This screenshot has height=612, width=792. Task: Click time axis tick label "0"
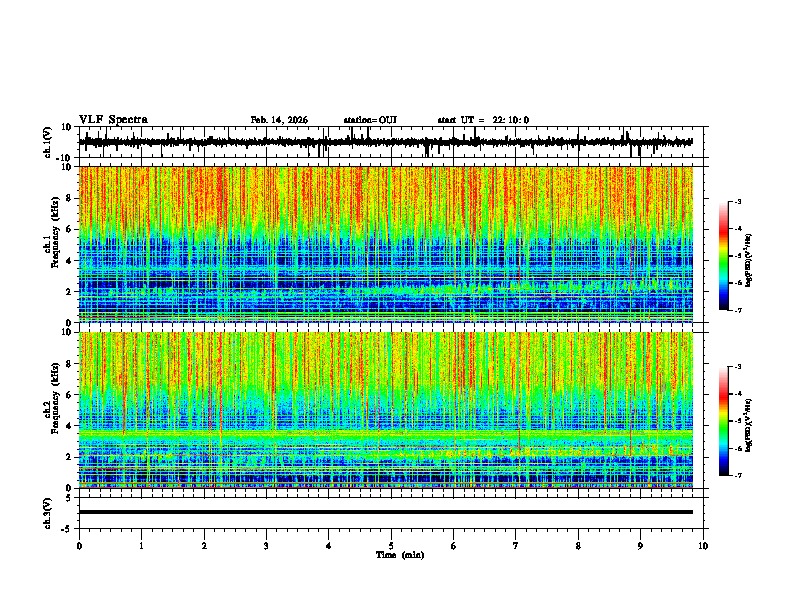(79, 546)
